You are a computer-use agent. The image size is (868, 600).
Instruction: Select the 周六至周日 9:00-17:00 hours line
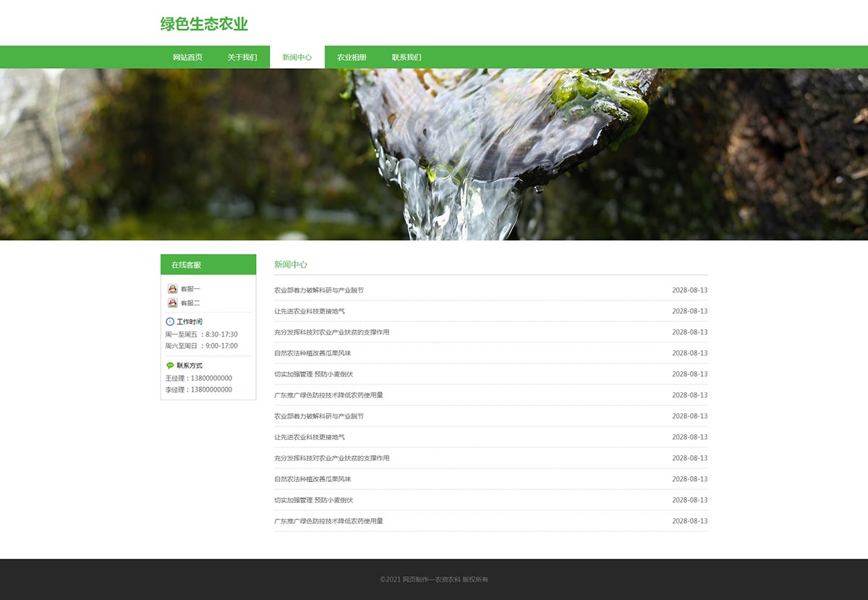[201, 346]
